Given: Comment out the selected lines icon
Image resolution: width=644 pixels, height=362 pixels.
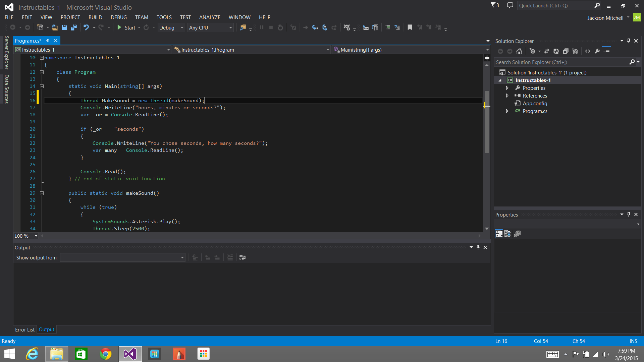Looking at the screenshot, I should tap(388, 27).
